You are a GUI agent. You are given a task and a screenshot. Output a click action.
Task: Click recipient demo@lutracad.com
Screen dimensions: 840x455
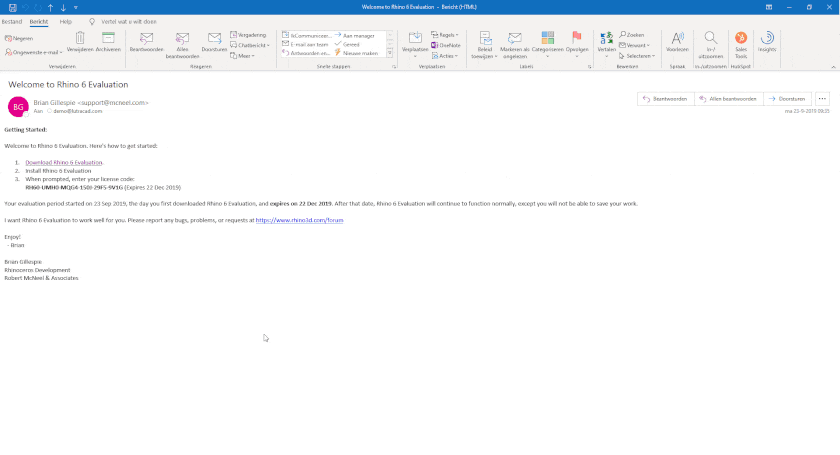78,111
